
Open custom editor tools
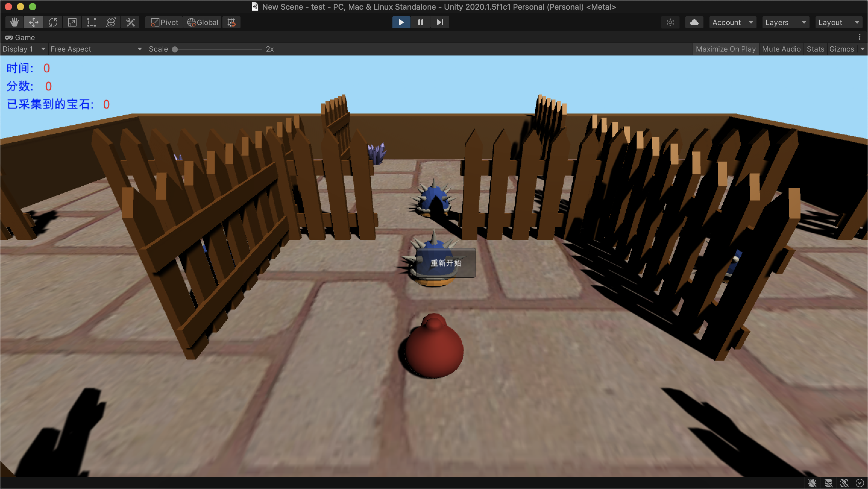[131, 22]
